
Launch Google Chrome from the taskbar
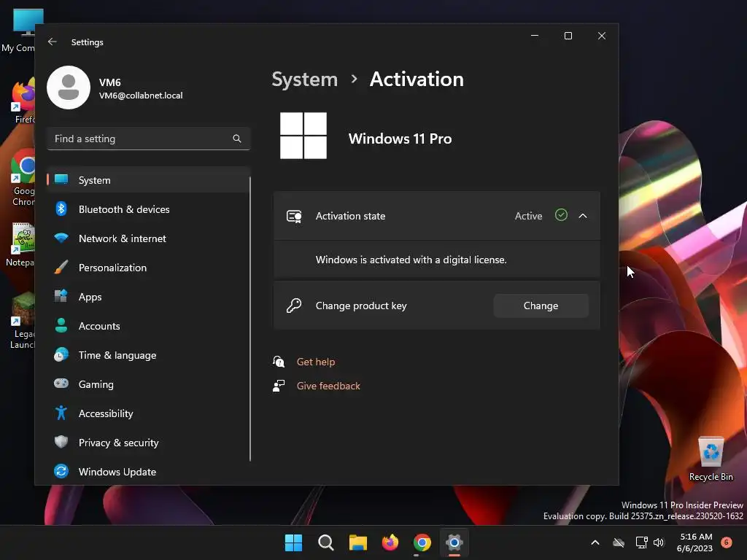pyautogui.click(x=422, y=542)
